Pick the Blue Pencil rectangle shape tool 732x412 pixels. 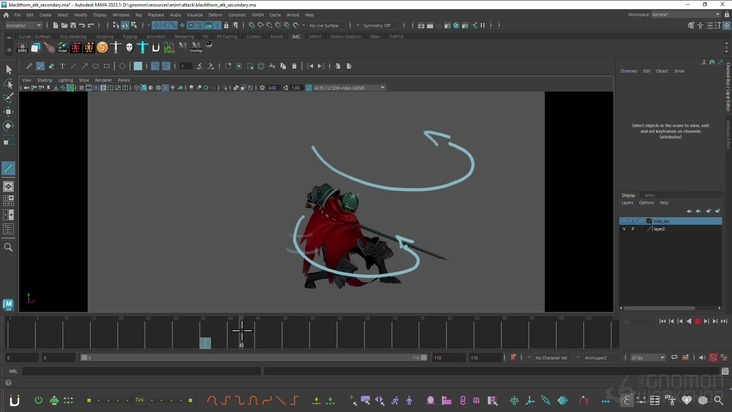pos(107,66)
